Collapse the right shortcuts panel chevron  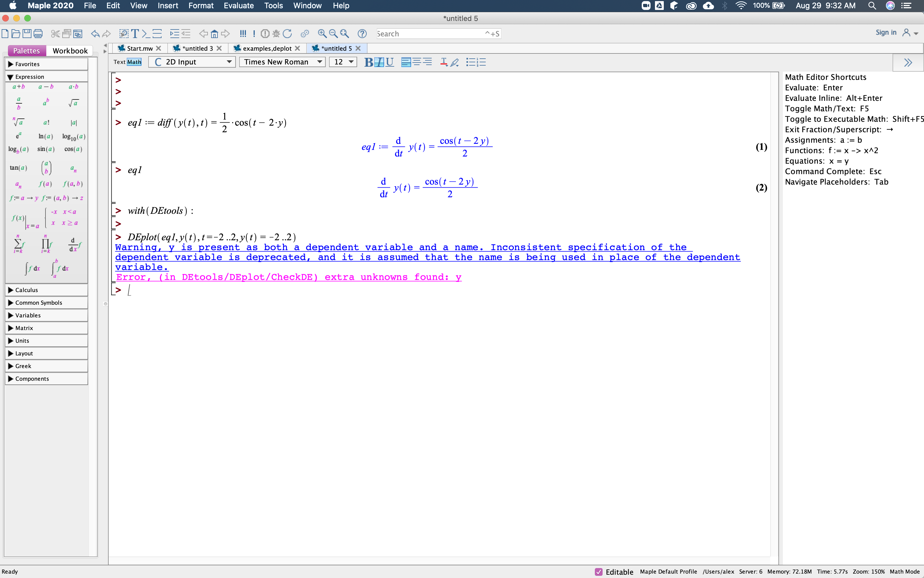pos(908,63)
